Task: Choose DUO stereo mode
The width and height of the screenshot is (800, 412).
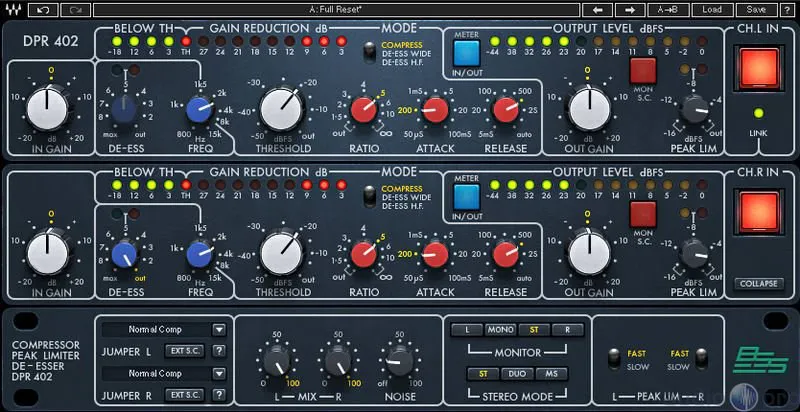Action: pos(517,374)
